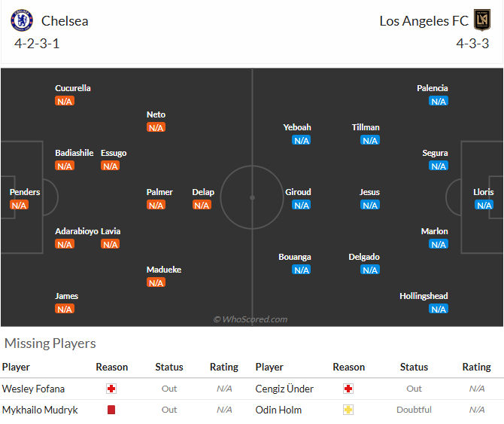Click Odin Holm's yellow cross doubtful icon
504x424 pixels.
348,410
